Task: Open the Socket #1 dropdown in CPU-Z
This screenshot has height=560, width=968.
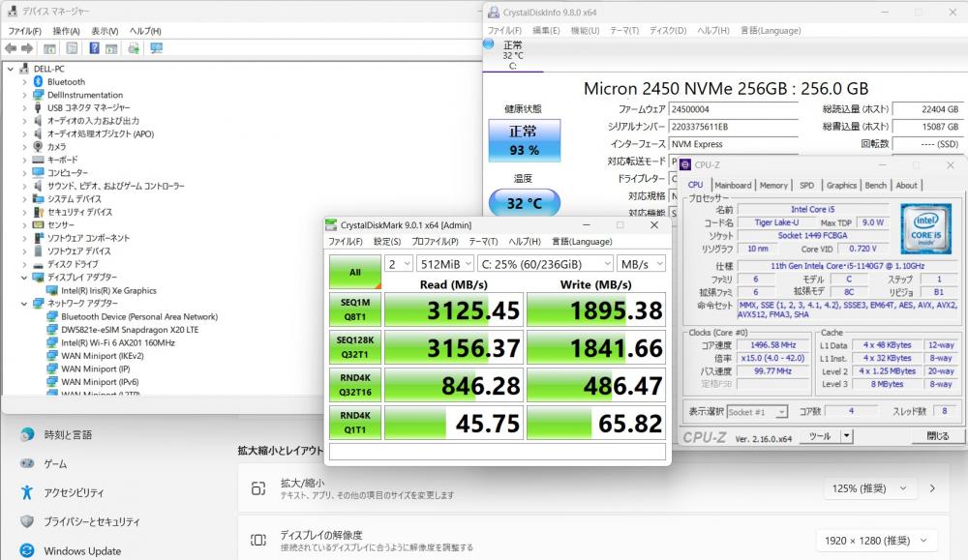Action: point(757,412)
